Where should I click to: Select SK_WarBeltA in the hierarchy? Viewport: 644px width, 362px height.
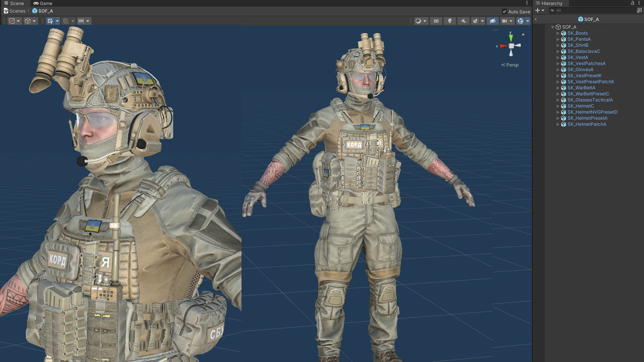[581, 88]
